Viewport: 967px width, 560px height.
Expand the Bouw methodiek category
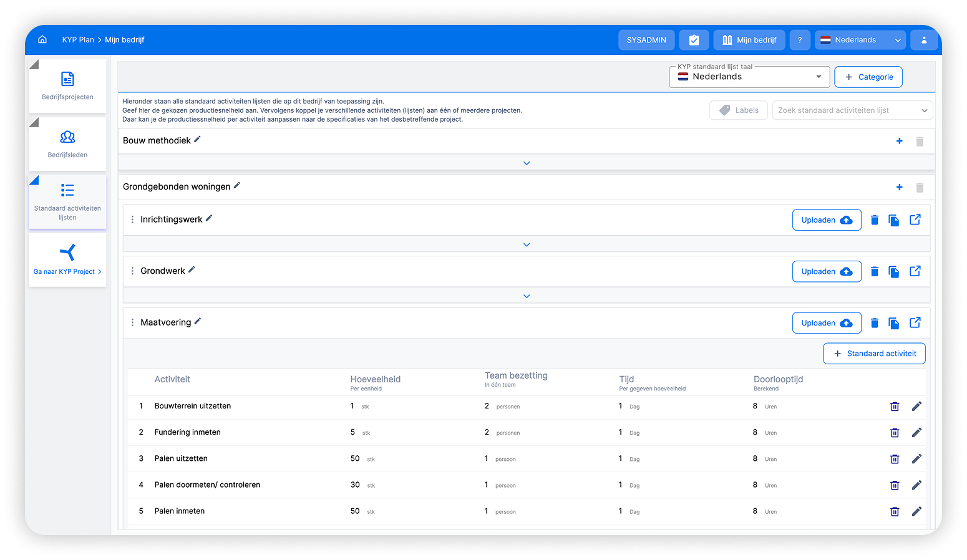527,163
